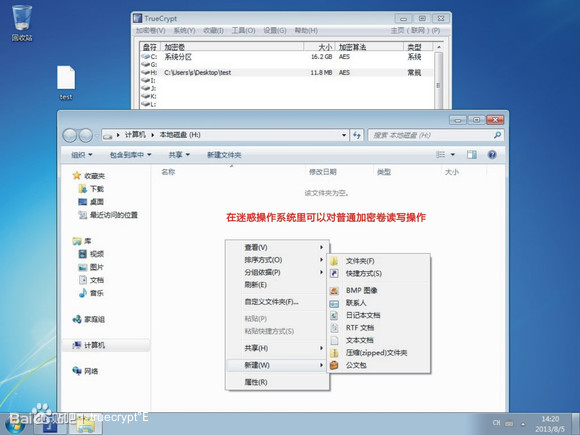The image size is (580, 435).
Task: Open Libraries (库) in sidebar
Action: (x=82, y=241)
